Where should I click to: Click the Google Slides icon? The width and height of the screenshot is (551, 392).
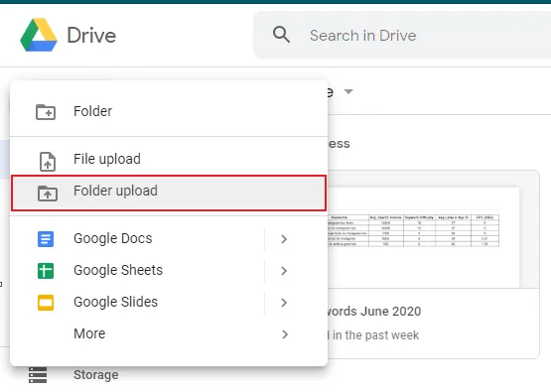46,303
